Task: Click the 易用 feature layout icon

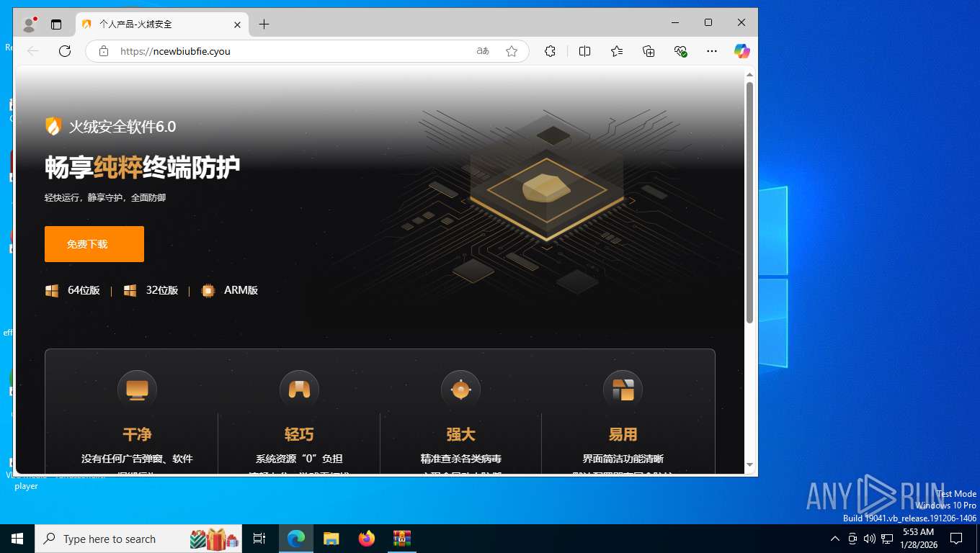Action: (623, 390)
